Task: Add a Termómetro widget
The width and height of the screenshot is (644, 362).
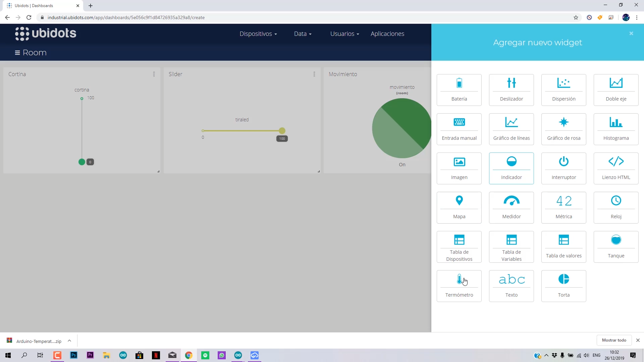Action: coord(459,286)
